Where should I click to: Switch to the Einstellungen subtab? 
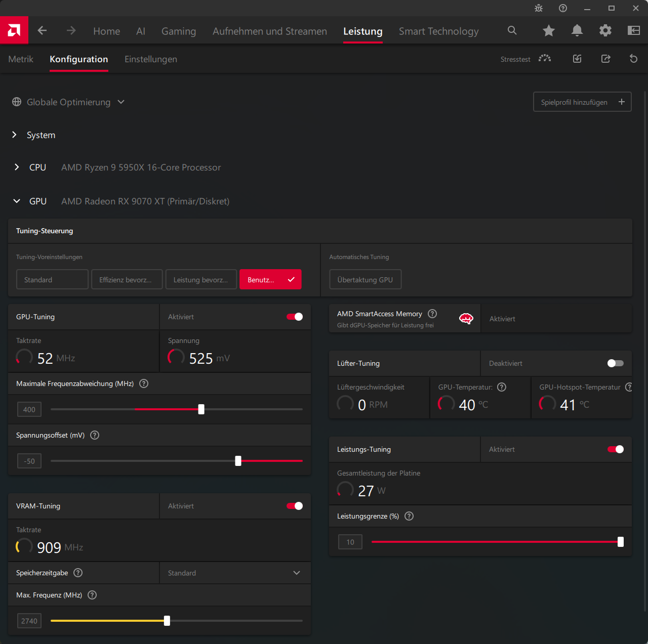pos(151,59)
